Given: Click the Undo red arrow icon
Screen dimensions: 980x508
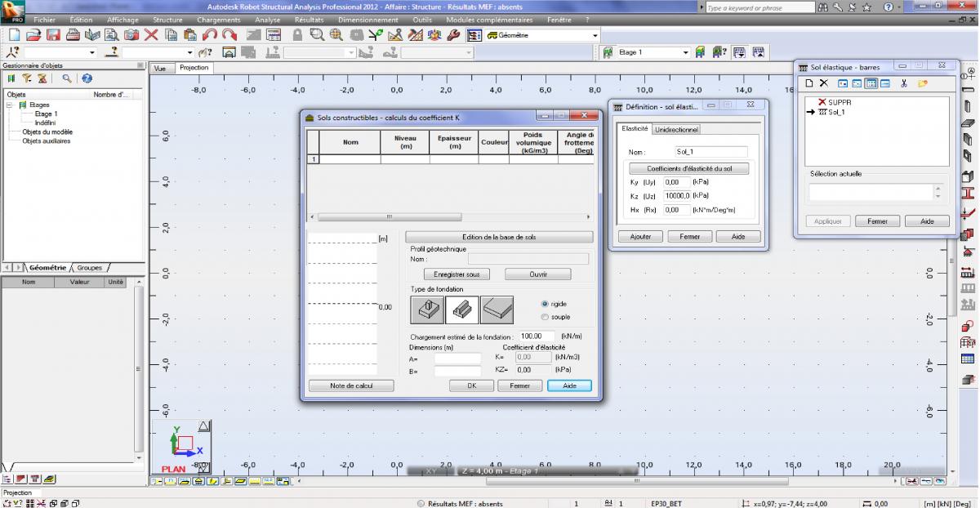Looking at the screenshot, I should coord(210,35).
